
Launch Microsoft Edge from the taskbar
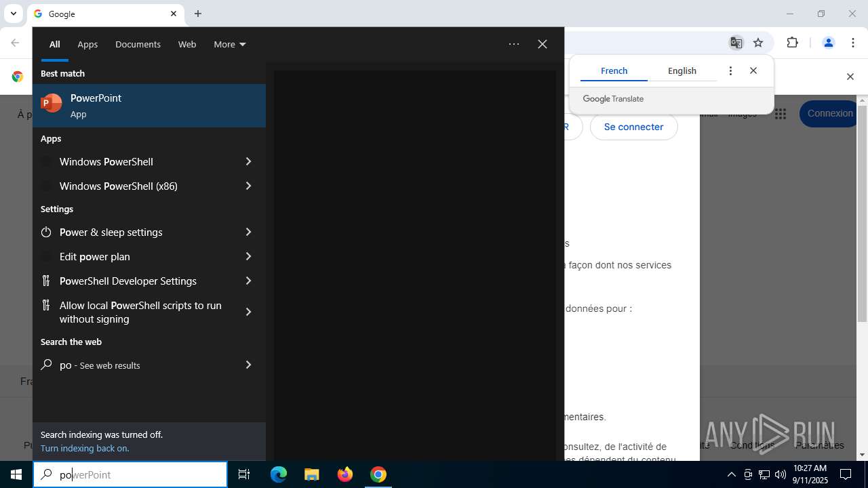tap(279, 474)
